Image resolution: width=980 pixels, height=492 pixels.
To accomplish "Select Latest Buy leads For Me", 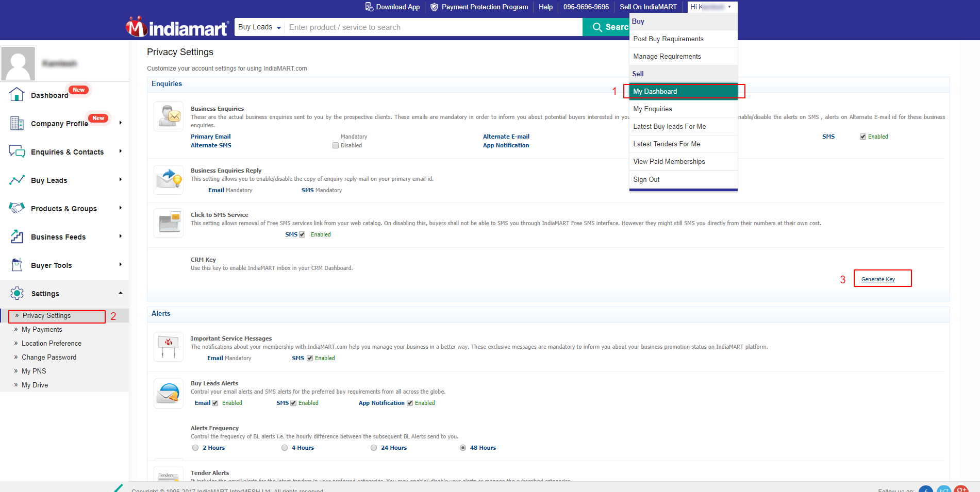I will pyautogui.click(x=684, y=127).
